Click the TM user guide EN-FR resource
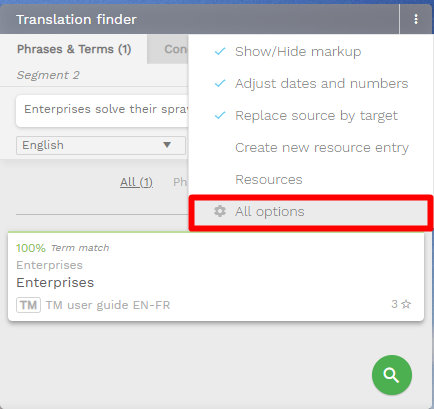Image resolution: width=434 pixels, height=409 pixels. (x=108, y=305)
